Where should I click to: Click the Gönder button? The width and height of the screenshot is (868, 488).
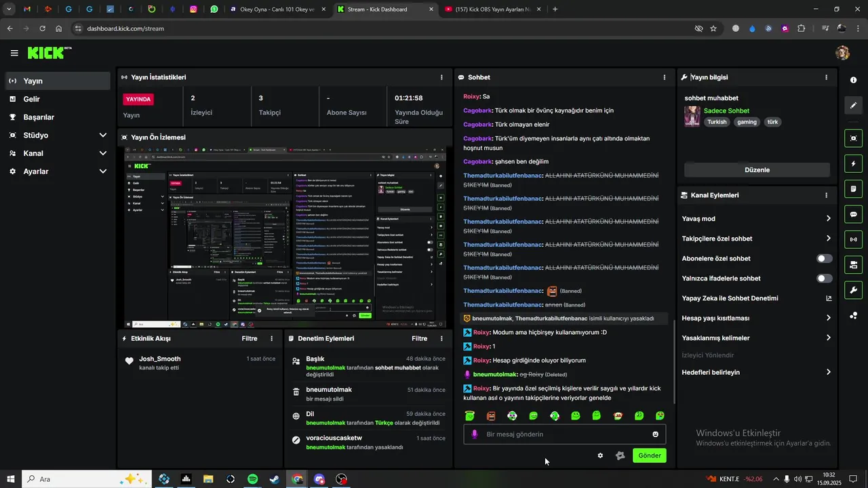(x=649, y=455)
